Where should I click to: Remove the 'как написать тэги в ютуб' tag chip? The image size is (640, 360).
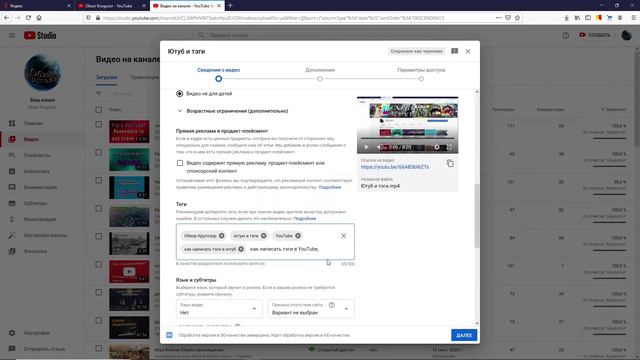(241, 249)
